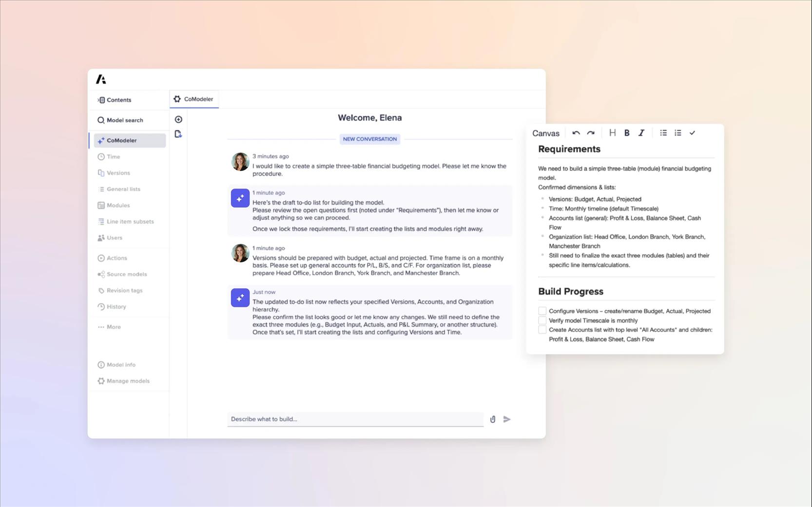Toggle italic formatting in Canvas
This screenshot has width=812, height=507.
click(641, 133)
